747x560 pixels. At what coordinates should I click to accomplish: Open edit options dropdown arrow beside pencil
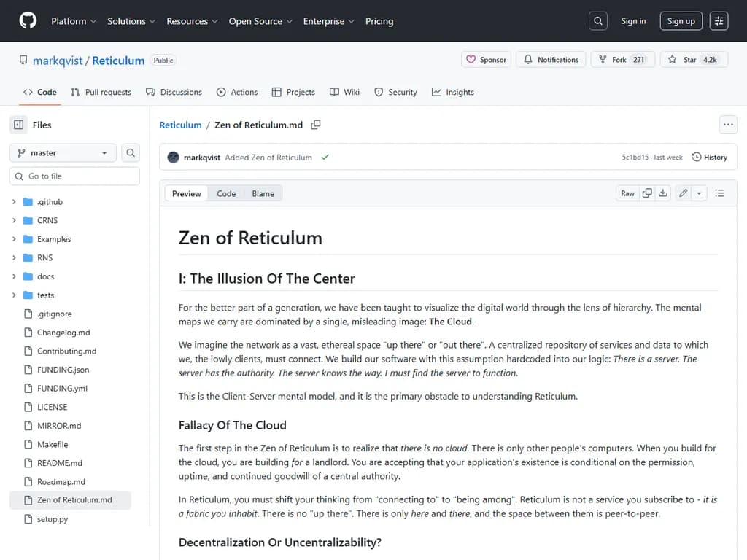point(699,193)
